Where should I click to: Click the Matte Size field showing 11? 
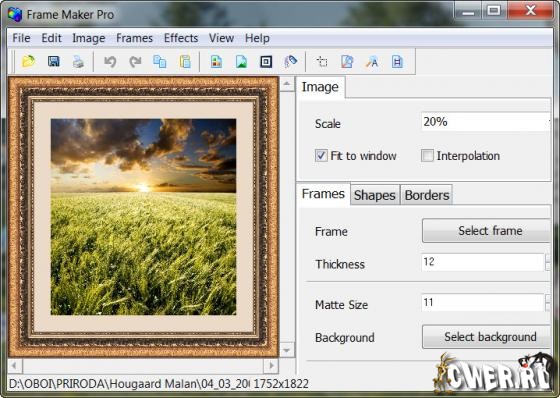pos(482,303)
